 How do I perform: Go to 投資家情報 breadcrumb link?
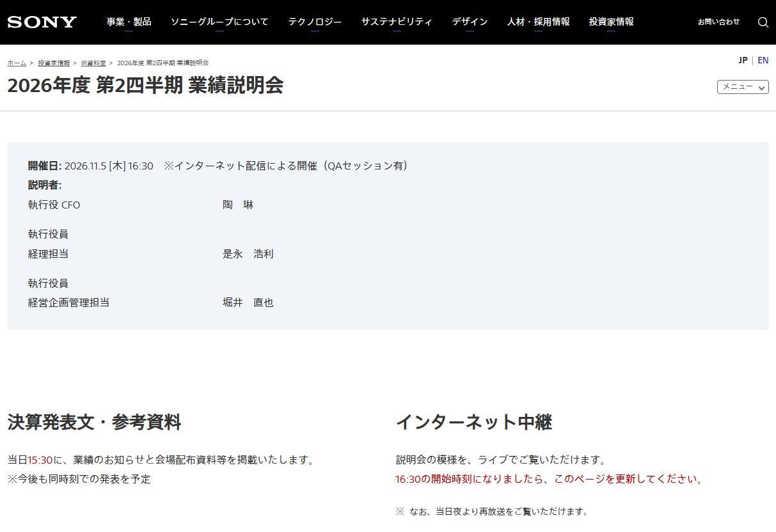tap(54, 63)
